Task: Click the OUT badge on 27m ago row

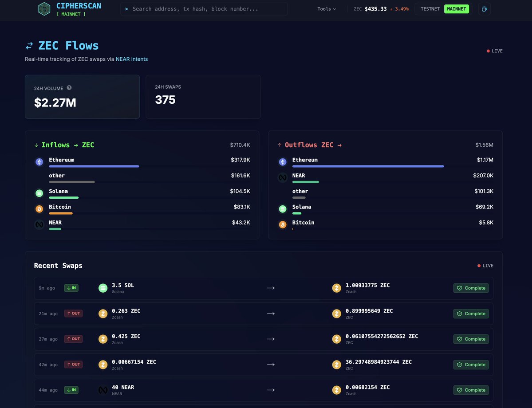Action: coord(73,339)
